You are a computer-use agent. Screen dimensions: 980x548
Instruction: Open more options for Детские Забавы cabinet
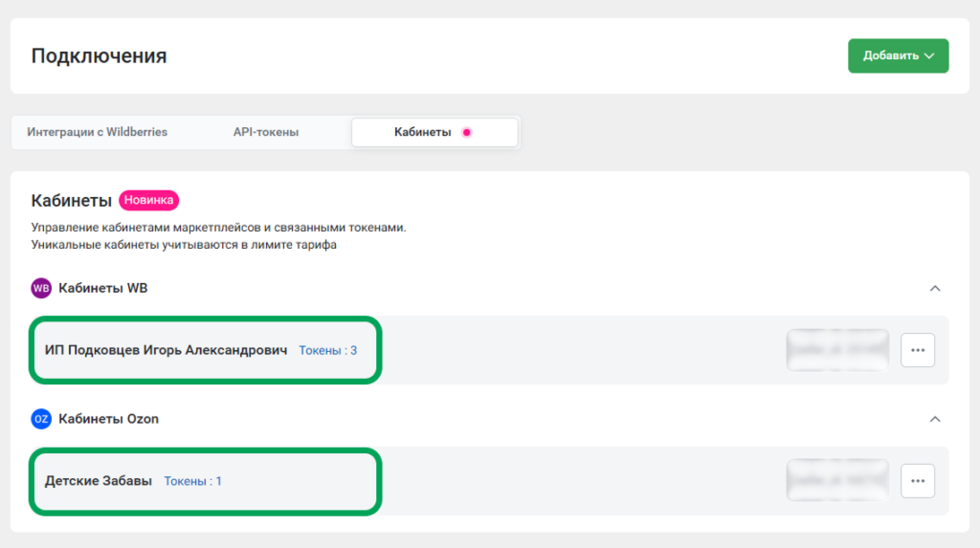pos(918,480)
